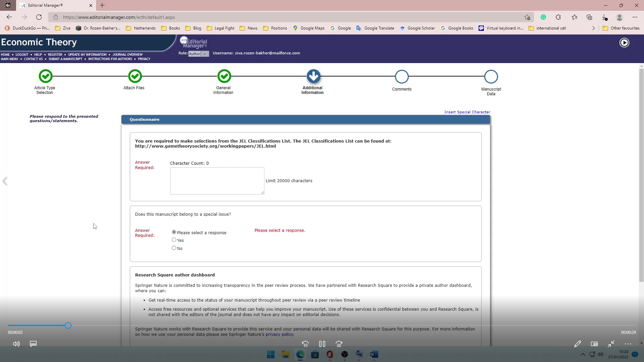Add page to favourites star icon

click(527, 17)
